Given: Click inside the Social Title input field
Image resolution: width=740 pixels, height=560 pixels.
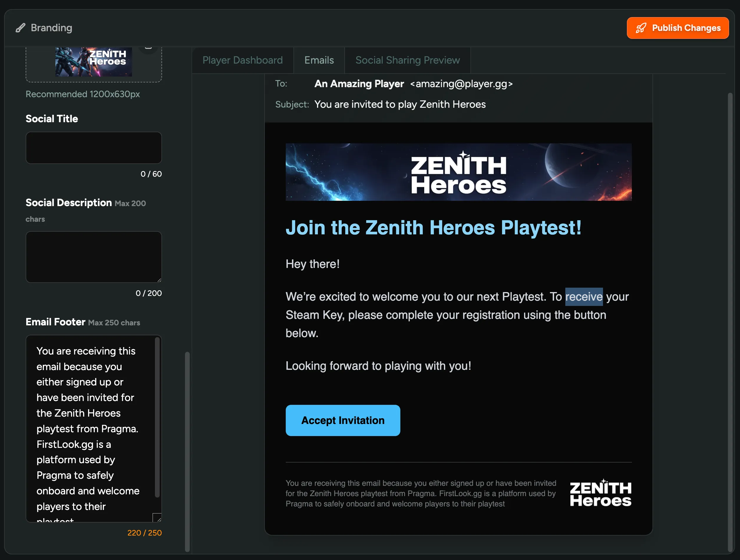Looking at the screenshot, I should tap(94, 148).
